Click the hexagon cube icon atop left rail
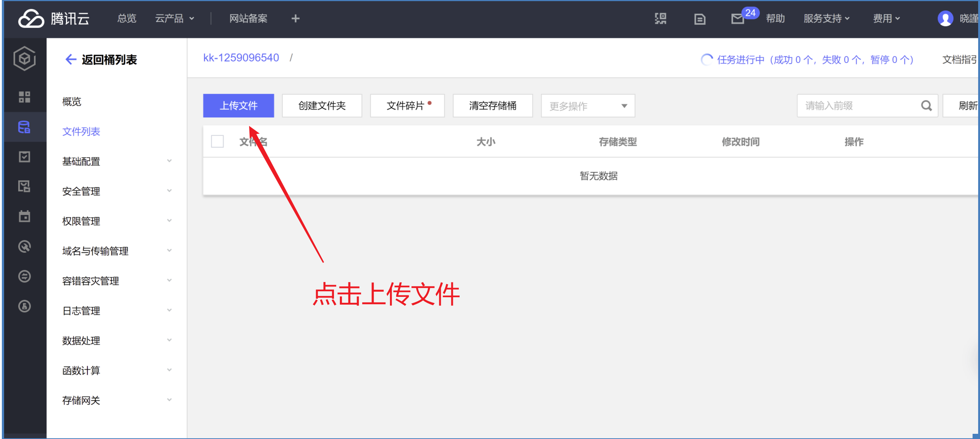 [24, 58]
